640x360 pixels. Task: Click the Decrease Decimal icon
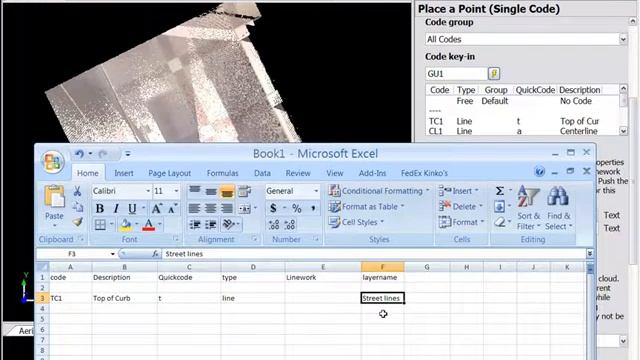coord(290,224)
